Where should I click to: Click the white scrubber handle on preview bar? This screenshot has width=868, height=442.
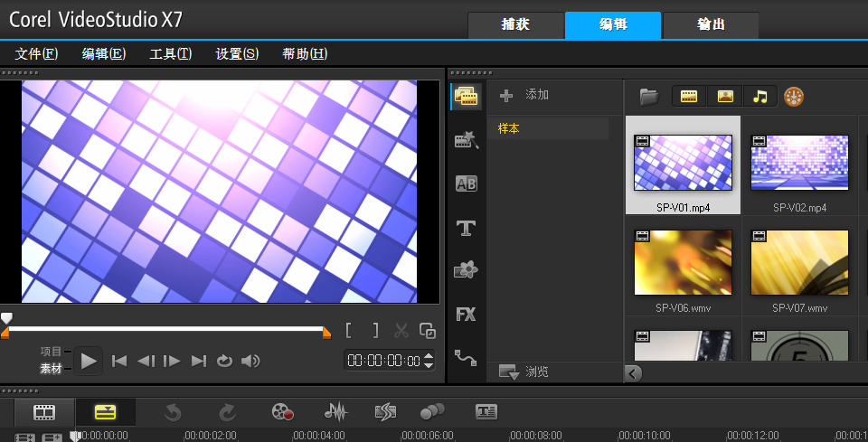coord(6,318)
